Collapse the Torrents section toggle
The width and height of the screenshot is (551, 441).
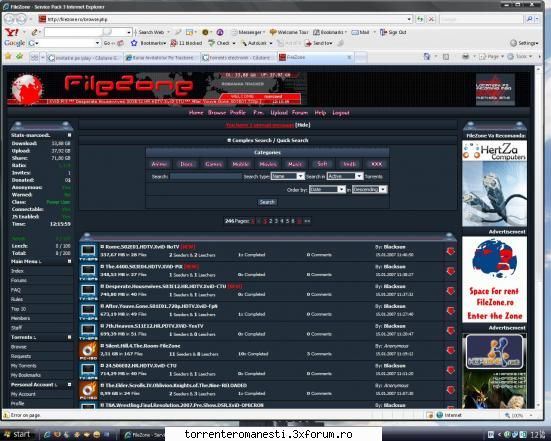(x=69, y=337)
